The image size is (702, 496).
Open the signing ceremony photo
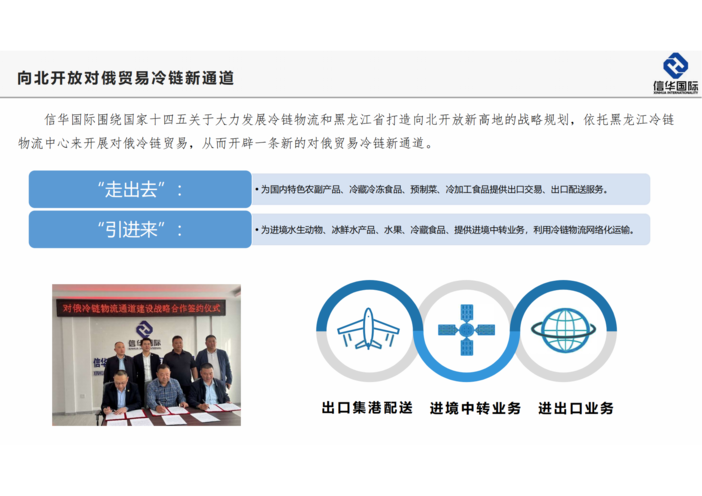[x=146, y=355]
